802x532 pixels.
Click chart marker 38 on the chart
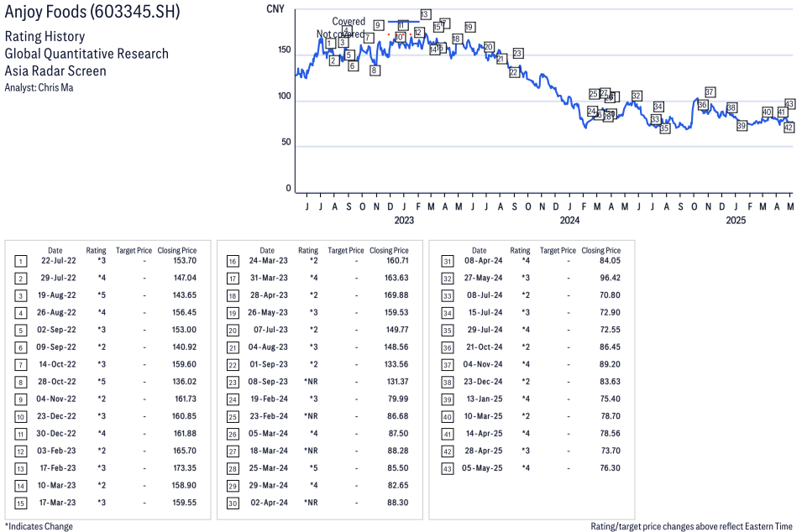coord(731,108)
